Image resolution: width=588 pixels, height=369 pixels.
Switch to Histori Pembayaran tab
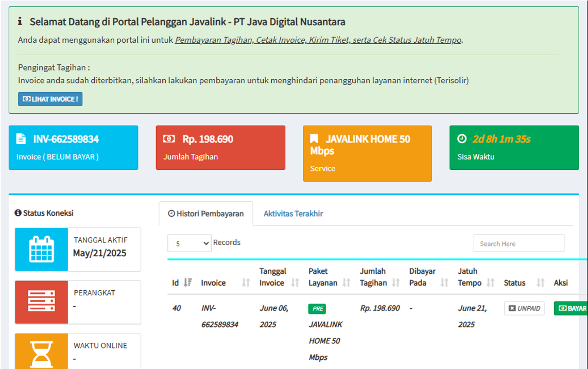click(206, 214)
